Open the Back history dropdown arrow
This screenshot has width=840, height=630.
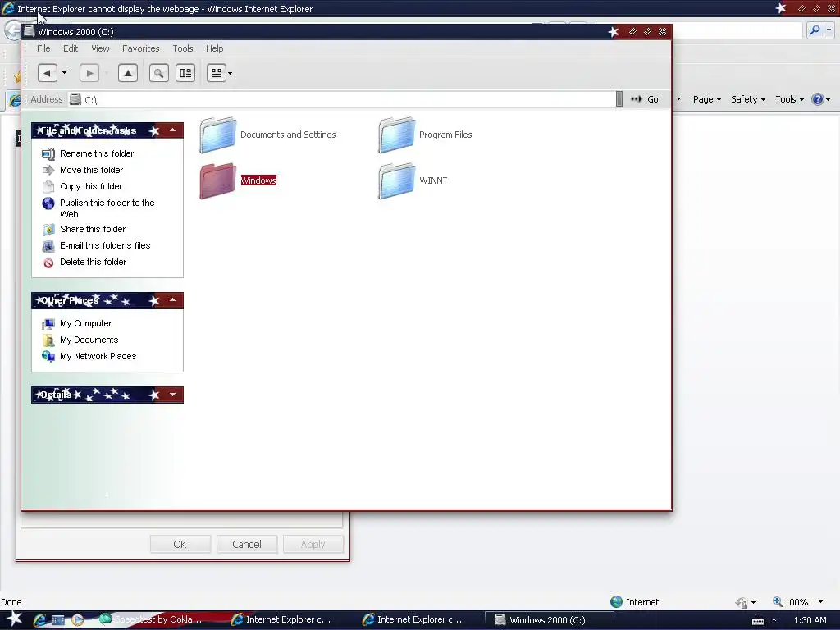point(64,73)
